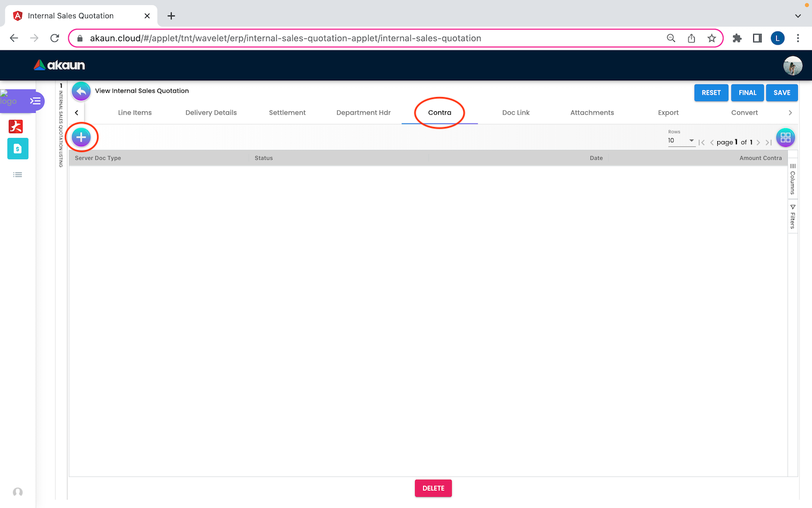Screen dimensions: 812x508
Task: Click the bottom-left profile silhouette icon
Action: click(17, 492)
